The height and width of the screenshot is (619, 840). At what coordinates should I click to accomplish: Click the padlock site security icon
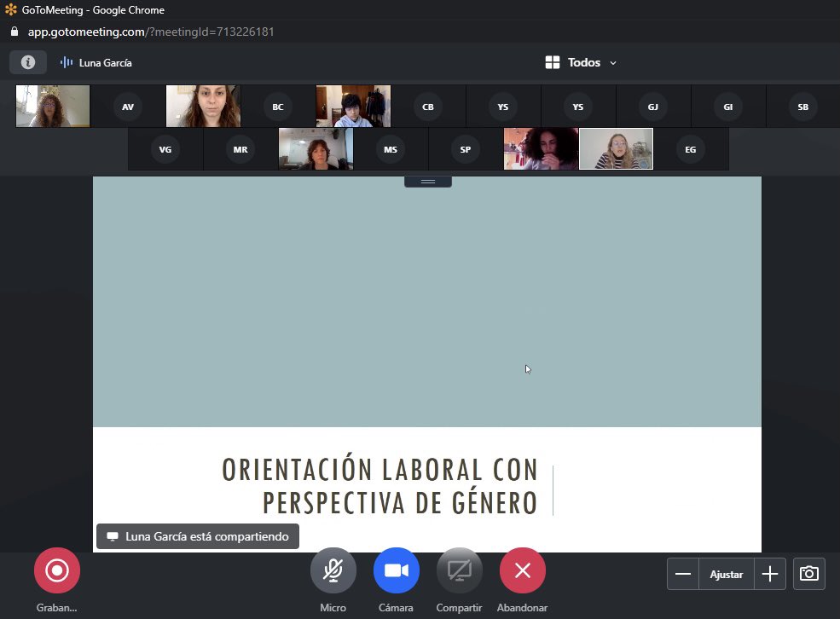tap(14, 32)
